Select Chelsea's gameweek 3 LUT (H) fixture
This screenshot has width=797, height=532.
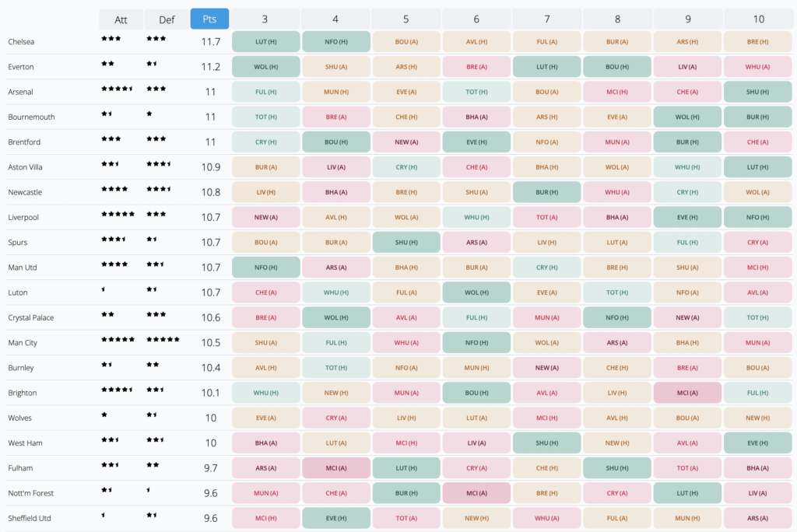(x=265, y=42)
